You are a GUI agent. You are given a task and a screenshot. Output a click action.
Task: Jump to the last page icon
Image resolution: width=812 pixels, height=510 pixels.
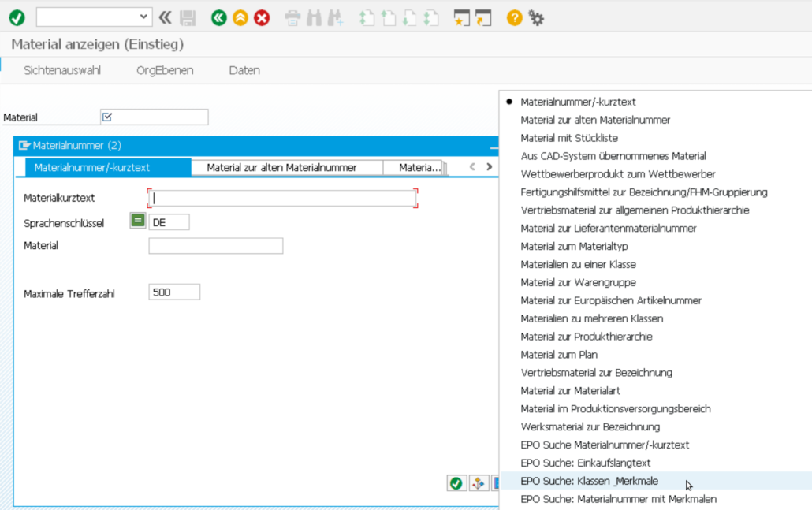[431, 18]
